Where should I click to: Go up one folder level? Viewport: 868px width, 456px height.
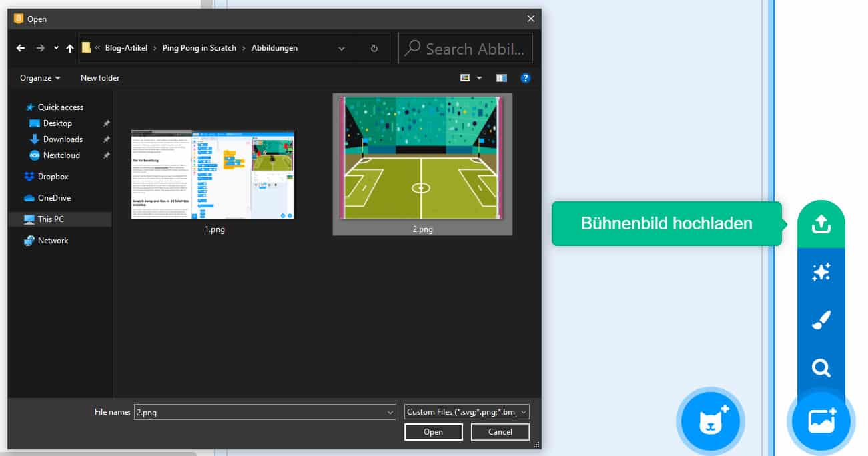coord(69,47)
